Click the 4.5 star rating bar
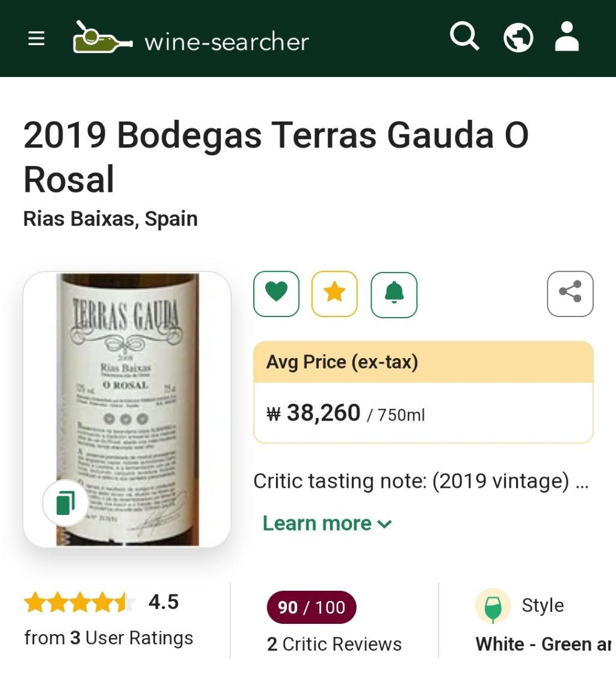The image size is (616, 678). click(80, 602)
